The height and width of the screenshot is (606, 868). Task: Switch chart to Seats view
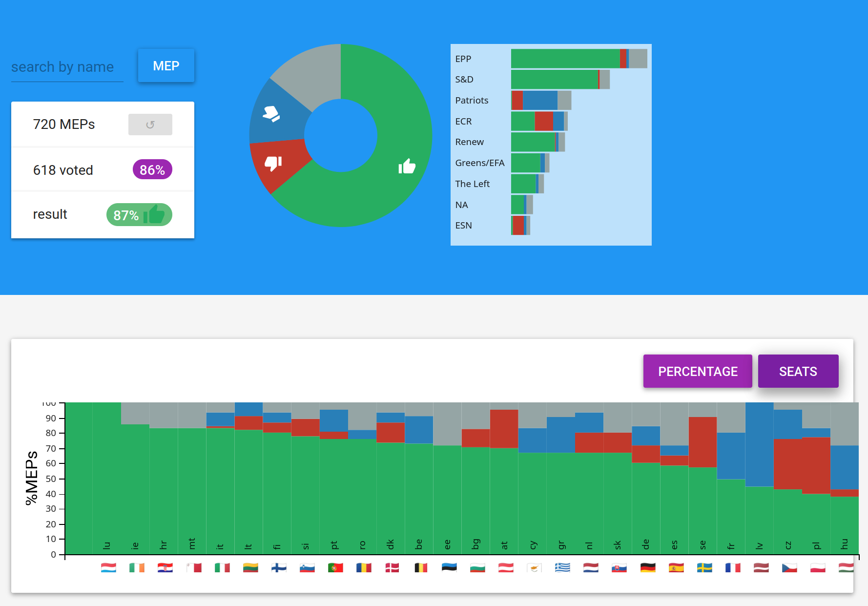[x=798, y=371]
